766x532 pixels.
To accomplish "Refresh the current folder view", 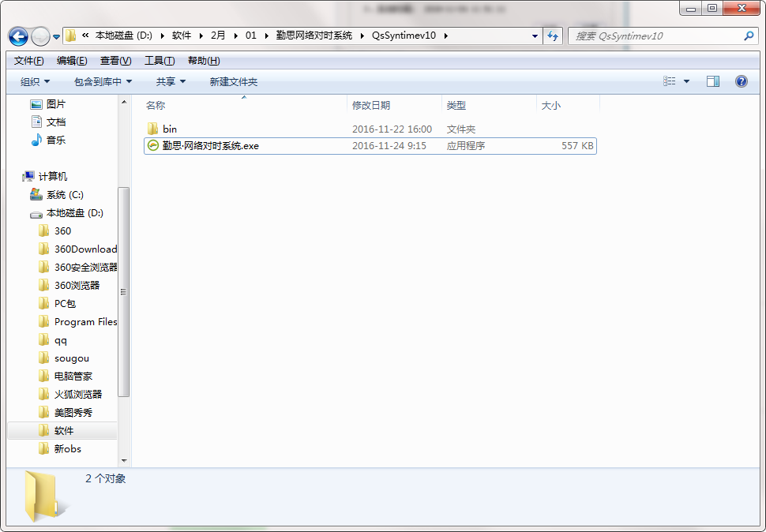I will (x=553, y=36).
